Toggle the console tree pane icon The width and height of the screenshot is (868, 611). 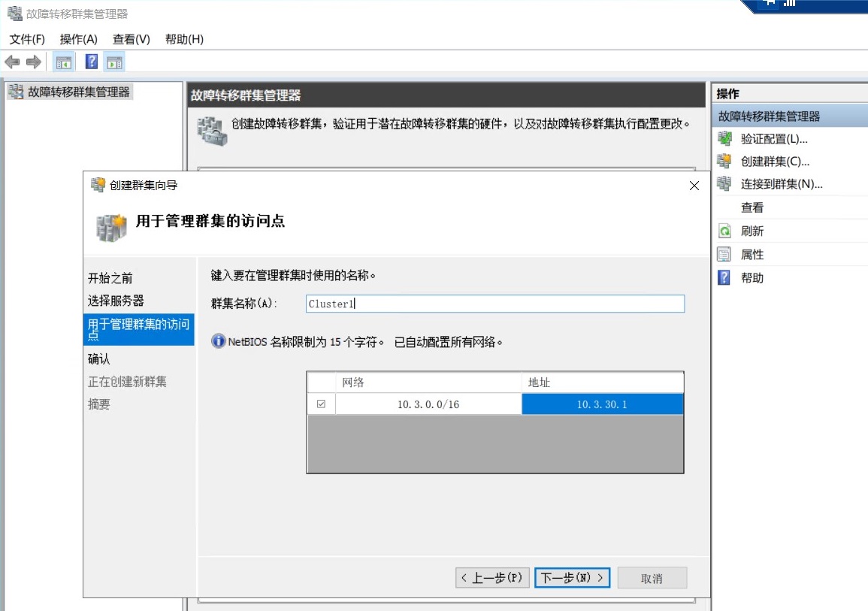pos(64,62)
